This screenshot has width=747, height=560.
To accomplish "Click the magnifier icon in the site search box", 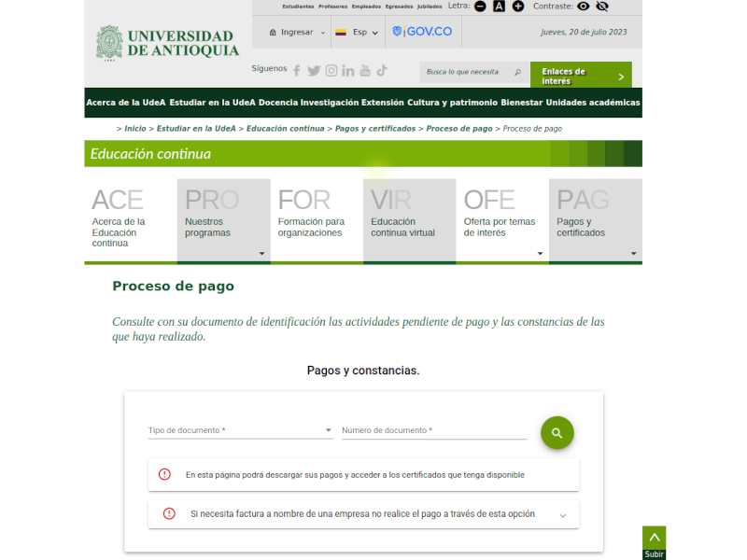I will (x=518, y=72).
